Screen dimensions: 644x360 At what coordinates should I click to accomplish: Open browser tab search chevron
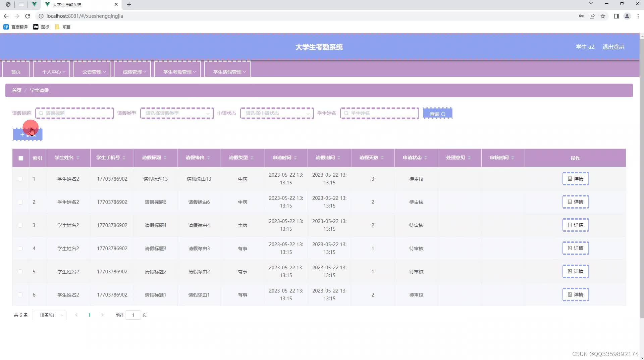591,4
